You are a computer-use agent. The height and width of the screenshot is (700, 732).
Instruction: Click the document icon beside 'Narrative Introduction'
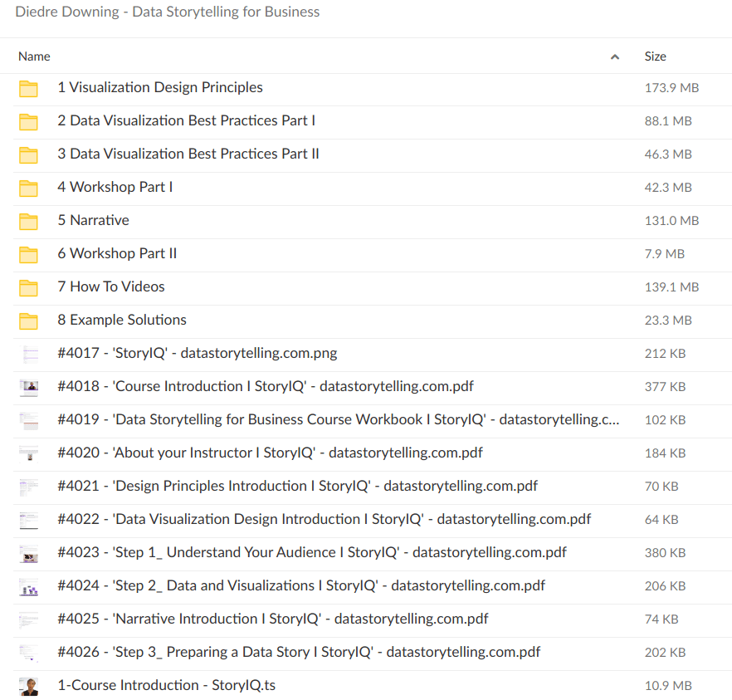coord(27,619)
